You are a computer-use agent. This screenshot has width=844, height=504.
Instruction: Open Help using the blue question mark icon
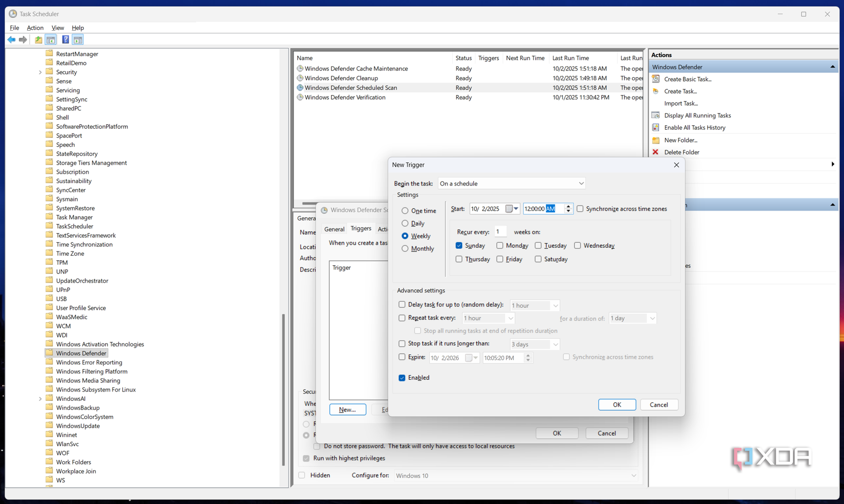[65, 39]
